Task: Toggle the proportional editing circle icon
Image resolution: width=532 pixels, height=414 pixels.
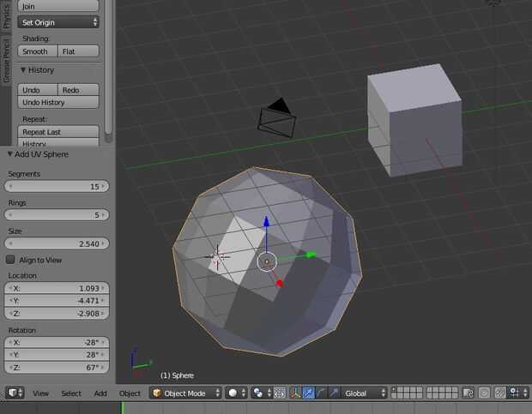Action: pyautogui.click(x=484, y=393)
